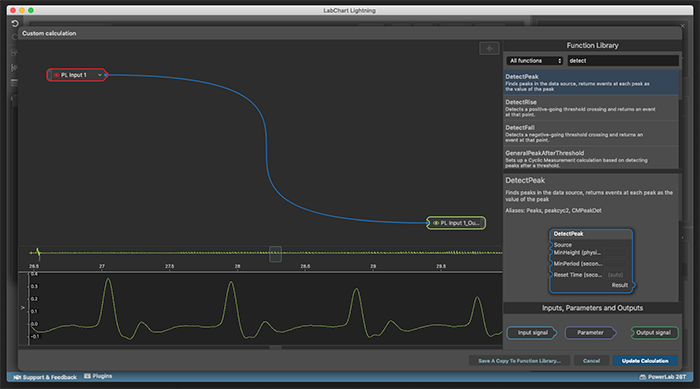
Task: Click the 28 time label on the axis
Action: [238, 266]
